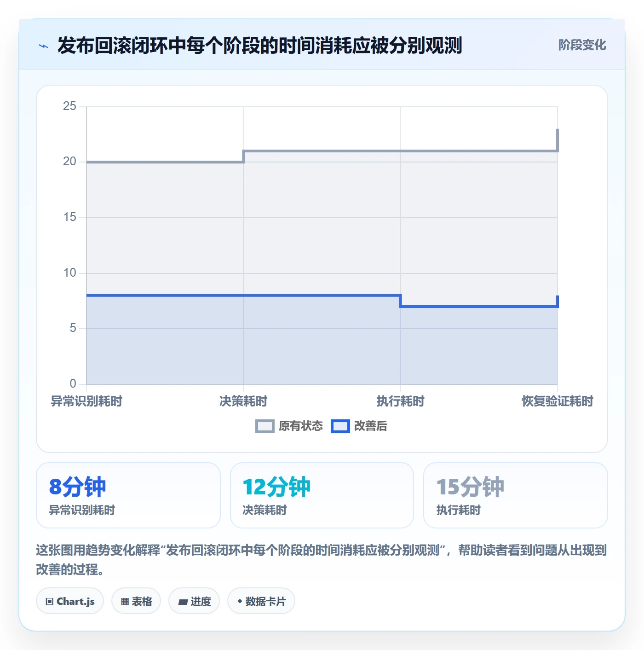Click the y-axis value 10

pos(70,273)
